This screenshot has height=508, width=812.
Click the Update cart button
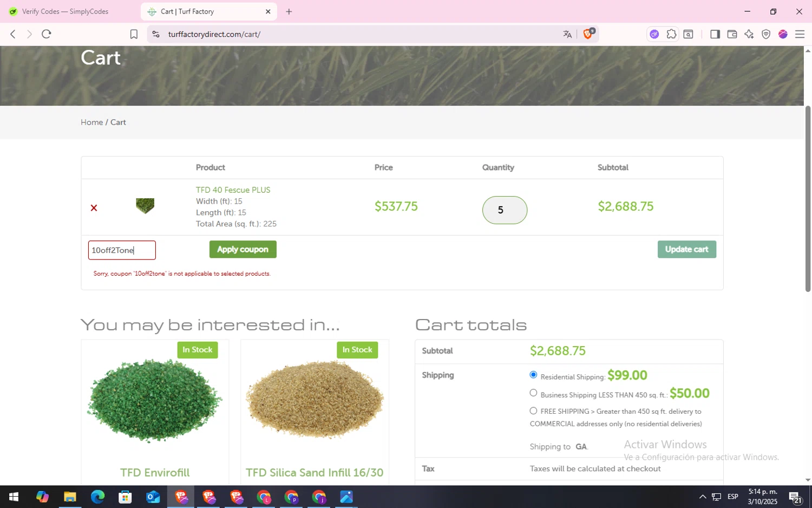(686, 249)
